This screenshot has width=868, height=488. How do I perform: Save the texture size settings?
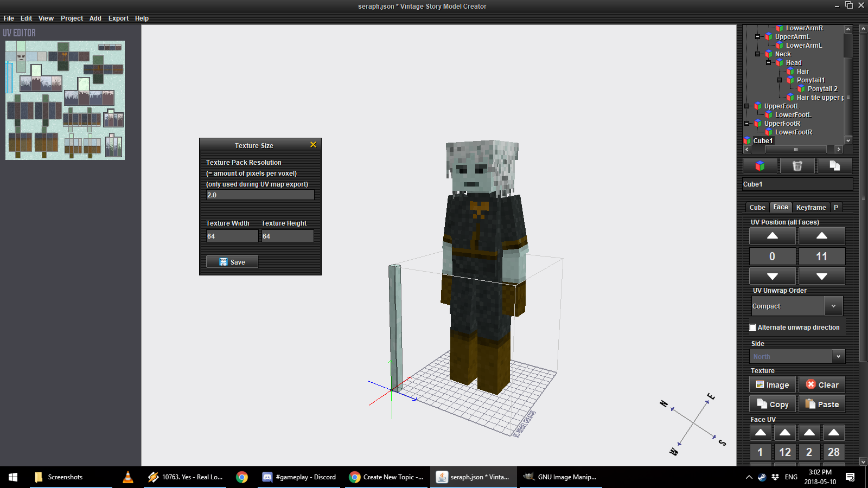(x=232, y=262)
